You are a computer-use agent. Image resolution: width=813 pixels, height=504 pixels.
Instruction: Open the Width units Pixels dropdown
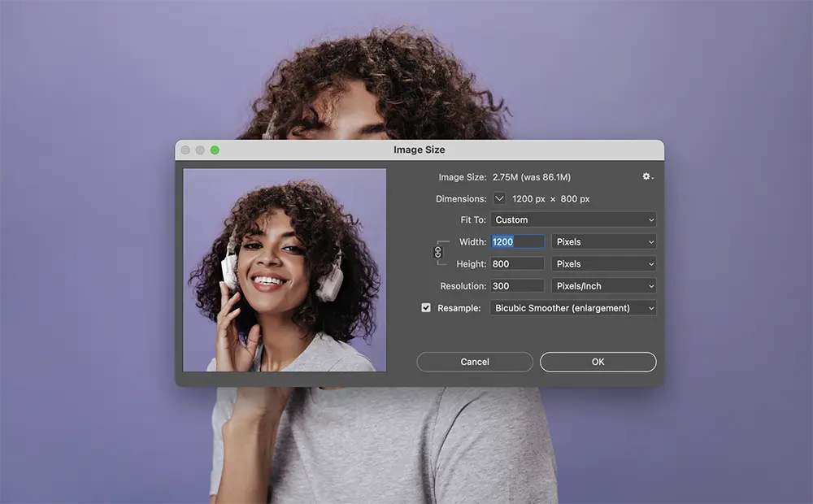pos(603,241)
